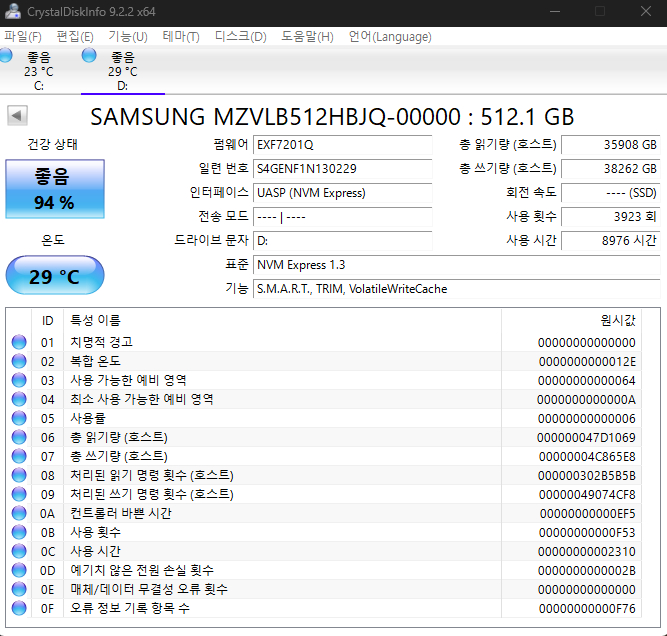Click the firmware field EXF7201Q

tap(342, 145)
